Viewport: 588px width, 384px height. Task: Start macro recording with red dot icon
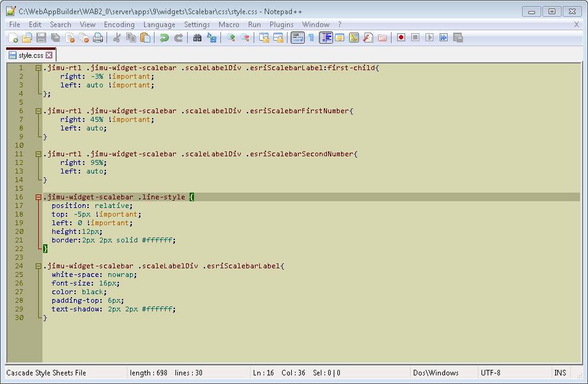click(401, 38)
